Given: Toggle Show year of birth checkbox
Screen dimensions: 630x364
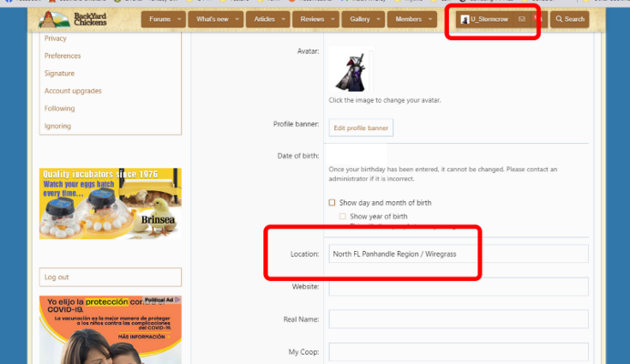Looking at the screenshot, I should [342, 217].
